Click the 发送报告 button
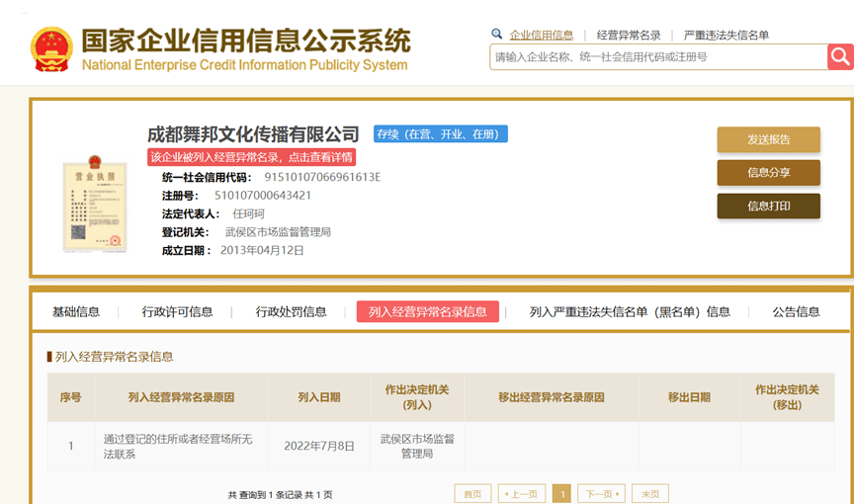Screen dimensions: 854x504 point(768,139)
